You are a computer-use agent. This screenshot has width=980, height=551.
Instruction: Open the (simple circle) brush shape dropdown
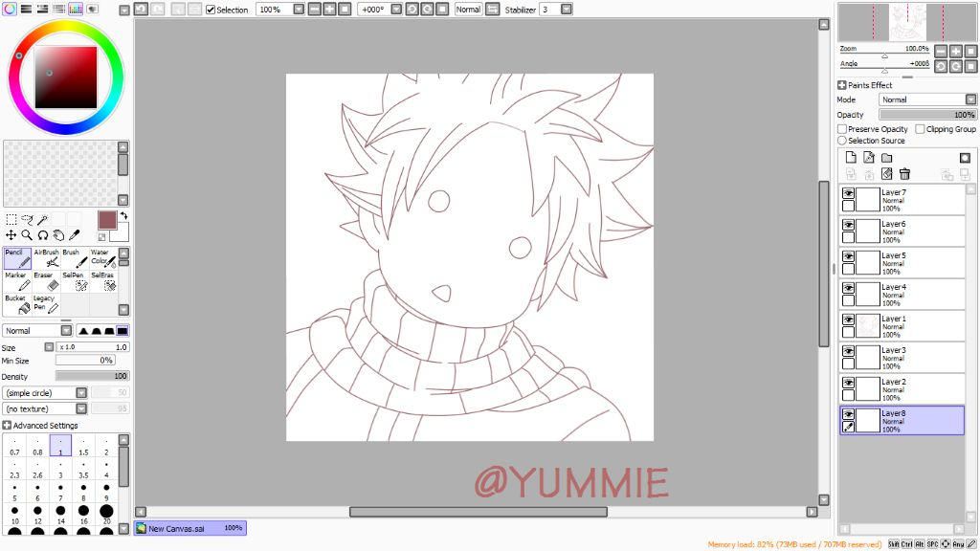[81, 393]
